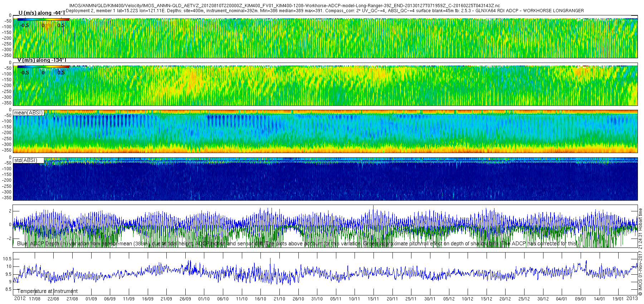The height and width of the screenshot is (304, 644).
Task: Select the 'U (m/s) along -44°T' panel label
Action: point(42,13)
